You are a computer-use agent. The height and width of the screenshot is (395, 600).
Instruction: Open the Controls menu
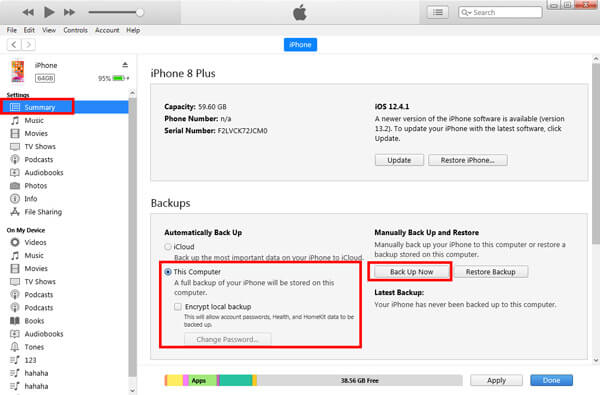[75, 30]
